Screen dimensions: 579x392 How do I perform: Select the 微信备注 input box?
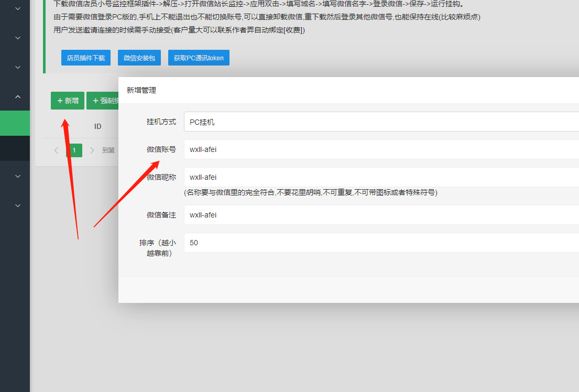tap(381, 215)
